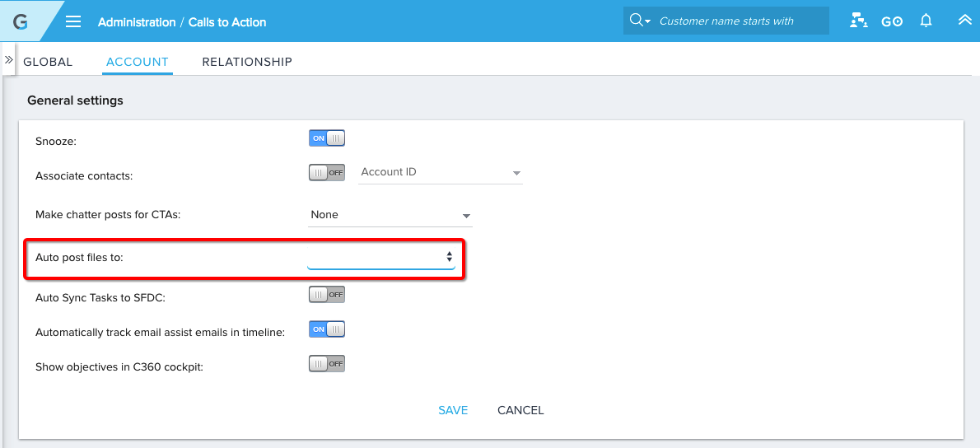This screenshot has width=980, height=448.
Task: Open the hamburger navigation menu
Action: click(74, 22)
